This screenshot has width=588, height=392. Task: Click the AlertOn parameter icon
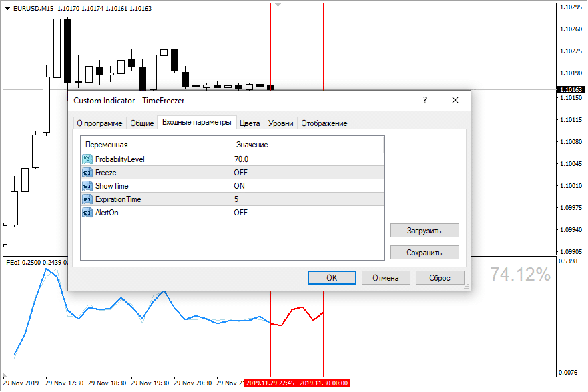(x=87, y=213)
